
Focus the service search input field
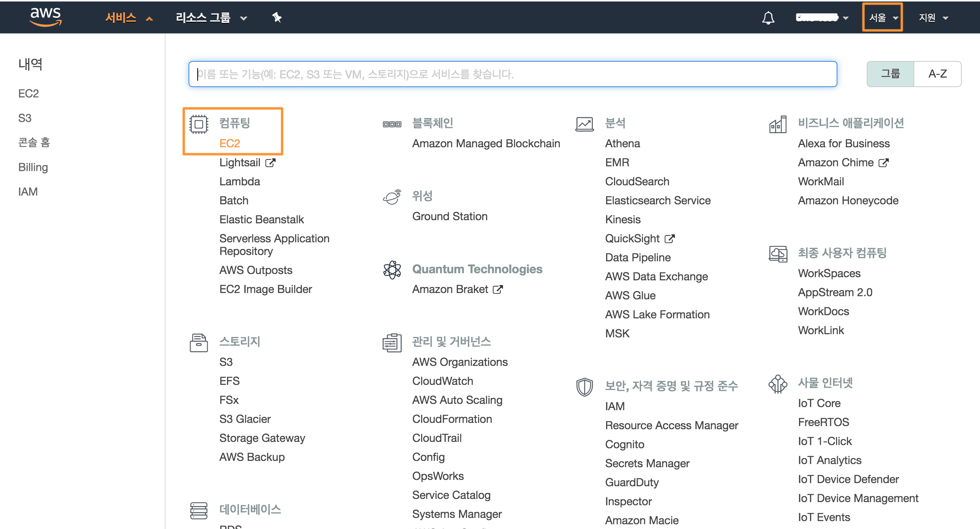point(513,74)
